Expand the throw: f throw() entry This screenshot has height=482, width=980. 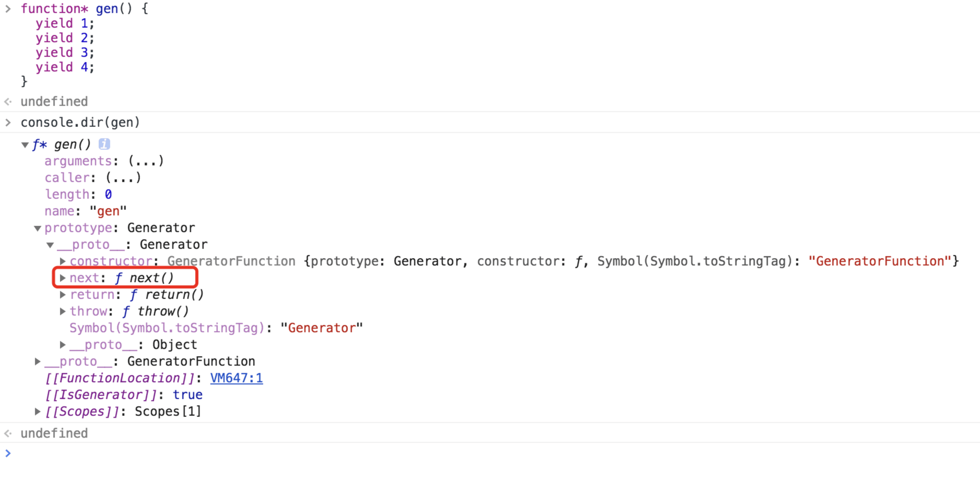coord(63,311)
